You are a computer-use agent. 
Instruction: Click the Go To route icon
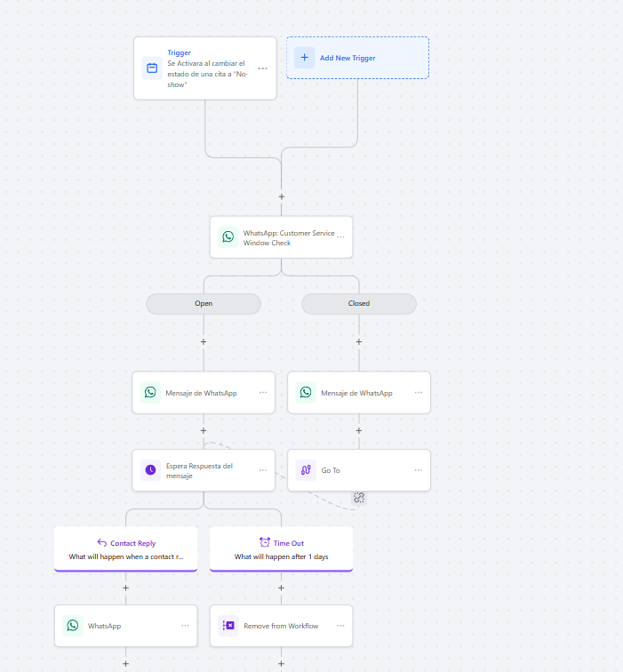[306, 470]
